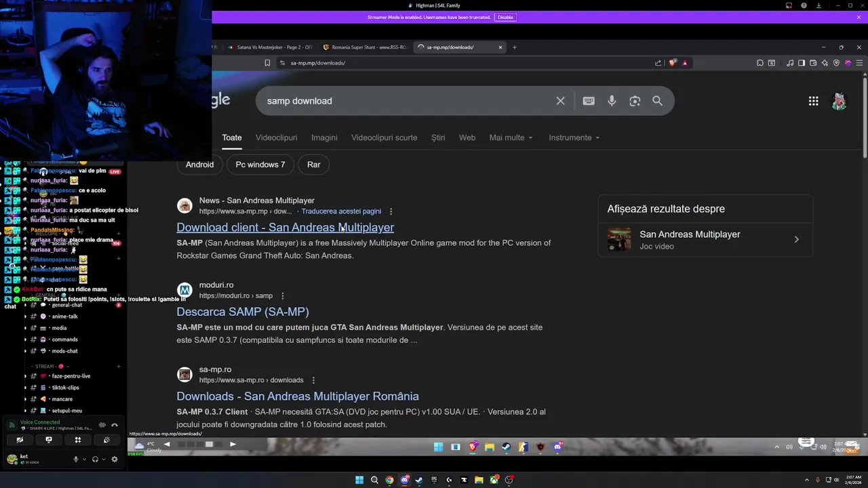Open more options for sa-mp.mp result
This screenshot has width=868, height=488.
pos(391,211)
